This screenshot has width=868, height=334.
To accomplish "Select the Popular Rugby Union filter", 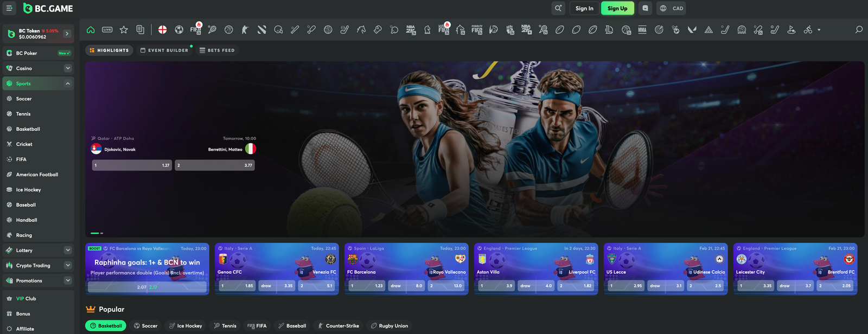I will tap(390, 326).
